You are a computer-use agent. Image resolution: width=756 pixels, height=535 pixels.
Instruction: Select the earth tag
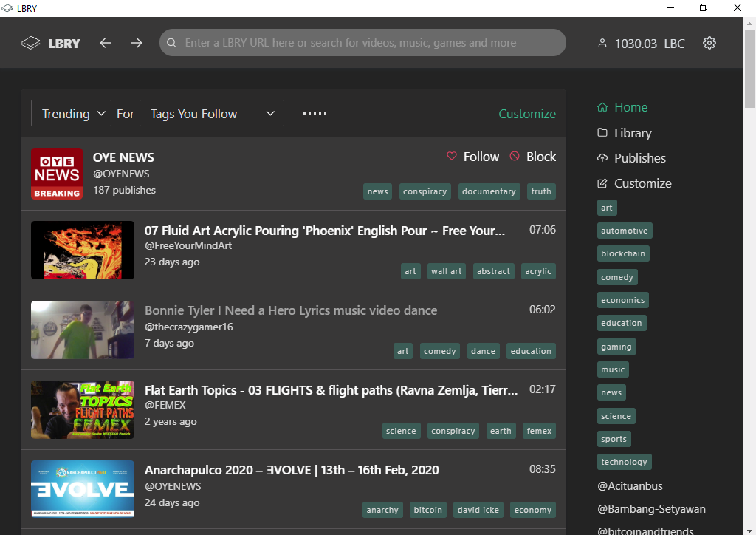pyautogui.click(x=501, y=431)
